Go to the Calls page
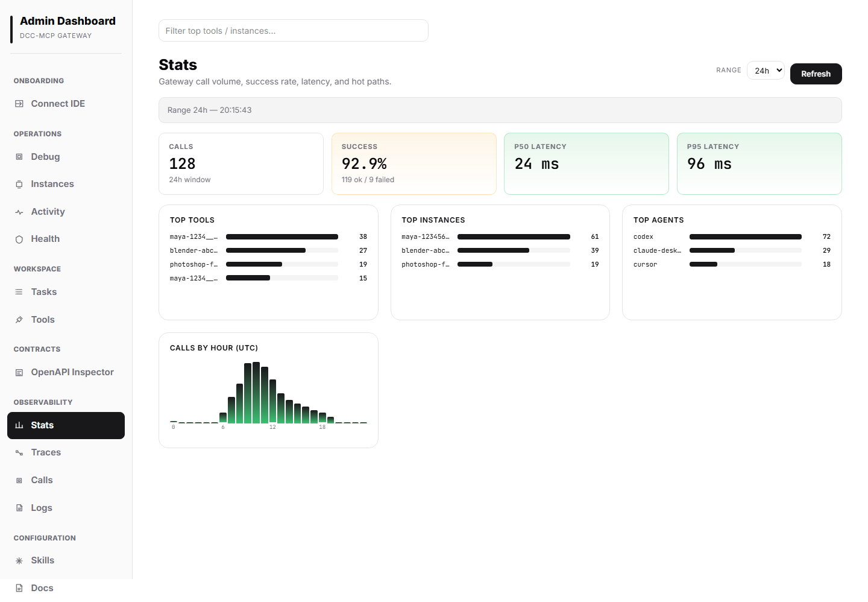868x602 pixels. tap(66, 480)
